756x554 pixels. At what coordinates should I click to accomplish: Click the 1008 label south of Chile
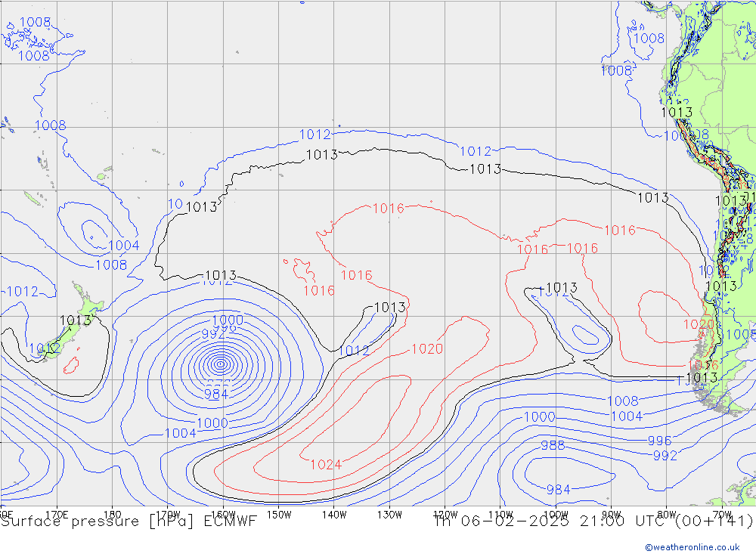tap(622, 401)
